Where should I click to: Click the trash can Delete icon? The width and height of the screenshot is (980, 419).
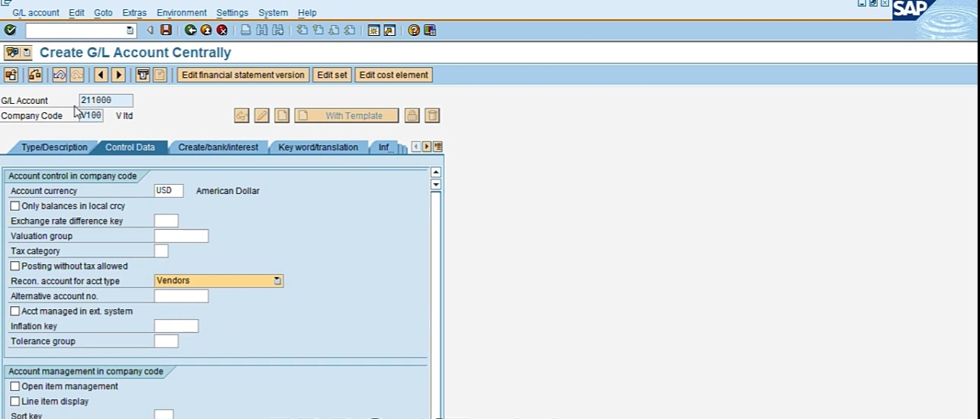[x=432, y=116]
